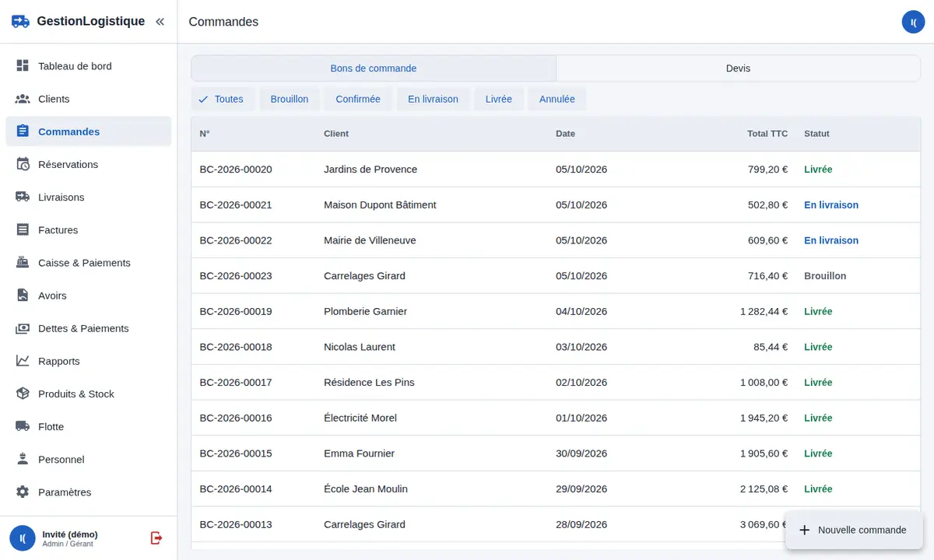Click the Jardins de Provence client cell
Viewport: 934px width, 560px height.
tap(370, 170)
